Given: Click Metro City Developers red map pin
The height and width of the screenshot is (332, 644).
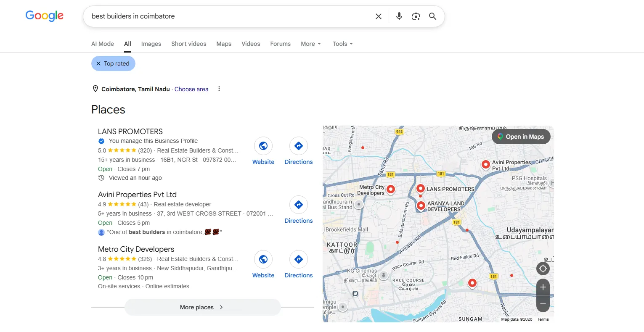Looking at the screenshot, I should coord(391,189).
